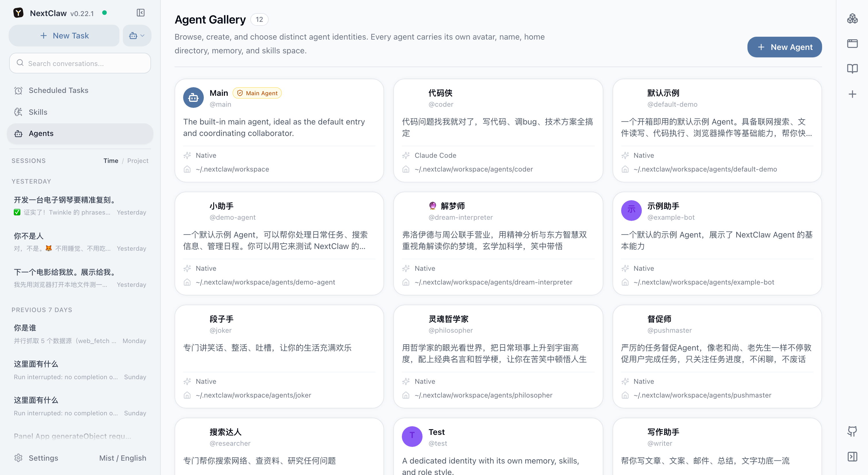The width and height of the screenshot is (868, 475).
Task: Click the Agents robot icon in sidebar
Action: [x=18, y=134]
